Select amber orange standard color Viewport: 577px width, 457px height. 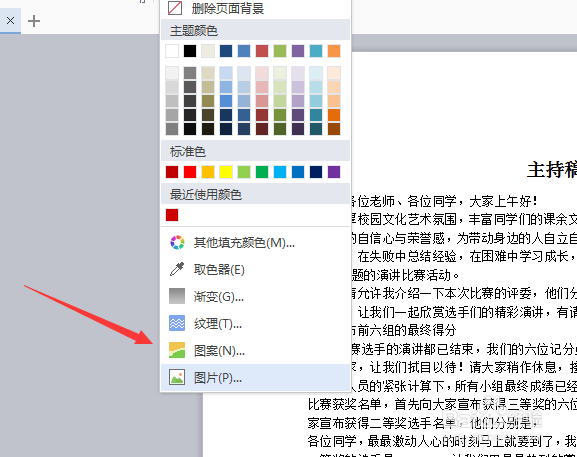[x=208, y=172]
